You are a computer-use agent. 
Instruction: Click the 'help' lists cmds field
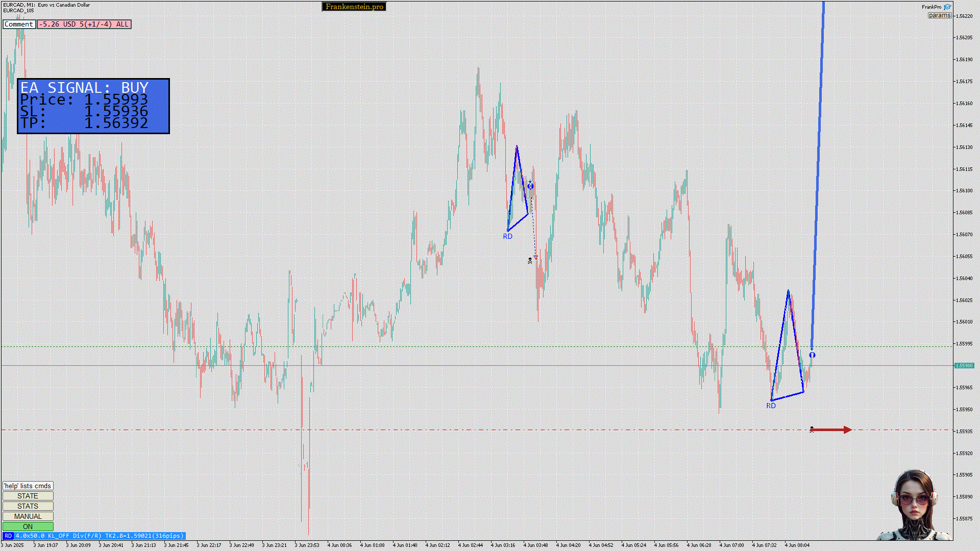pyautogui.click(x=28, y=486)
